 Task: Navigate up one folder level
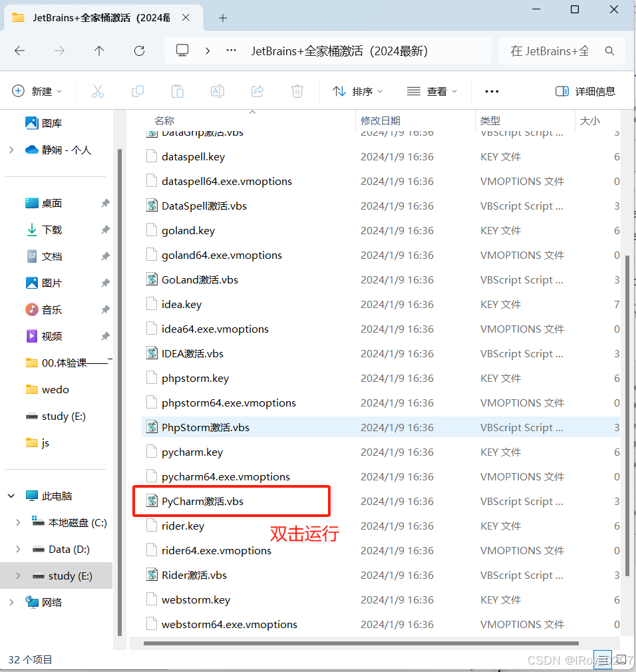click(99, 51)
